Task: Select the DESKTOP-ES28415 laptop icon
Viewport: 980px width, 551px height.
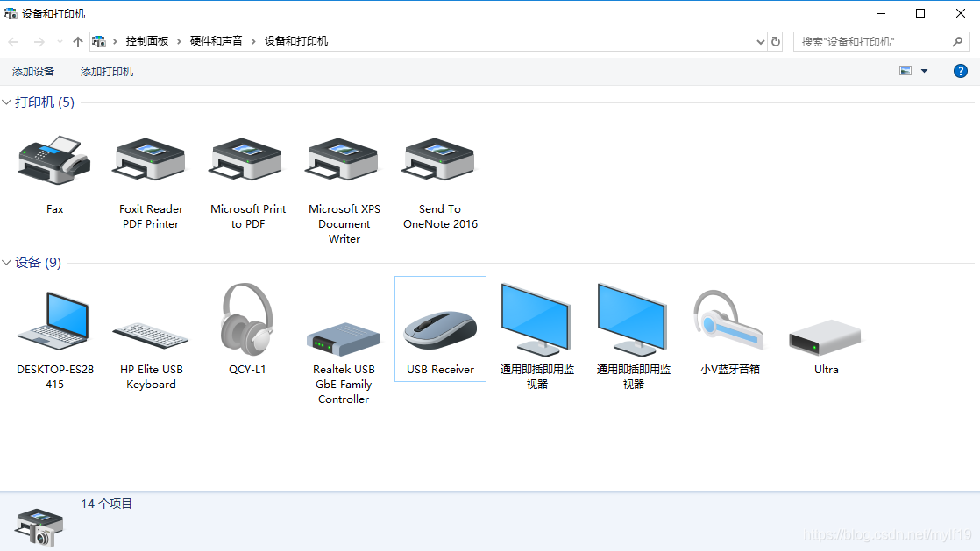Action: click(x=53, y=321)
